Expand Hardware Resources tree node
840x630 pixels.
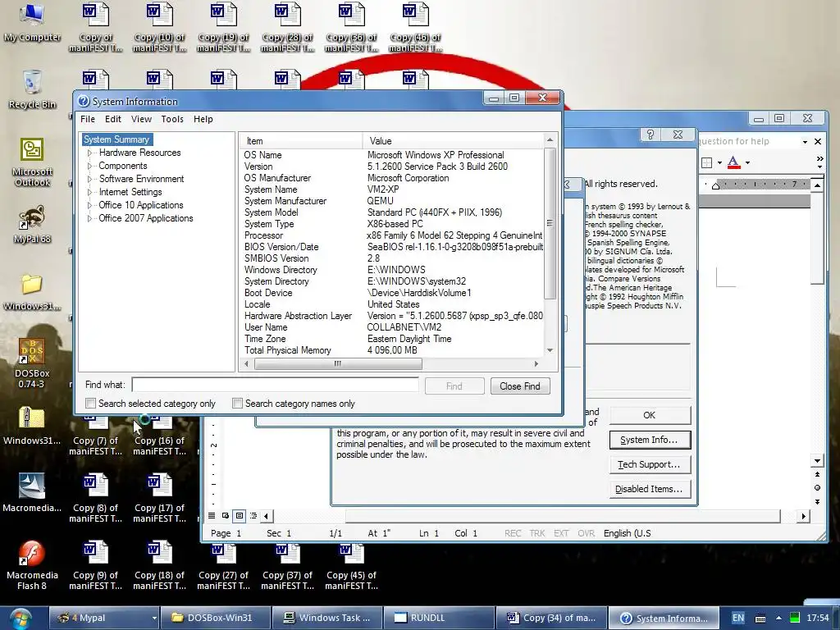[89, 153]
